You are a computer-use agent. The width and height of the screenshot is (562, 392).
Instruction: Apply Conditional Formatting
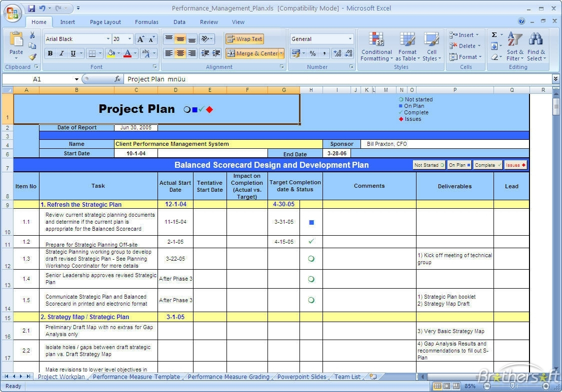pos(376,47)
